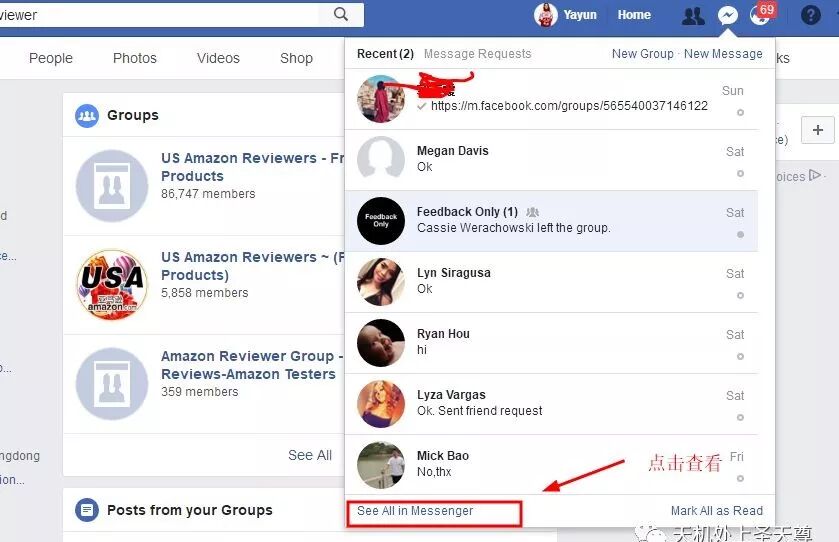
Task: Open Lyn Siragusa conversation
Action: click(552, 282)
